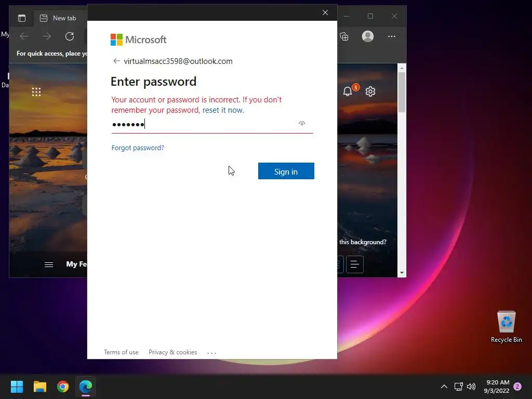Click the Sign in button
Screen dimensions: 532x399
[x=286, y=171]
